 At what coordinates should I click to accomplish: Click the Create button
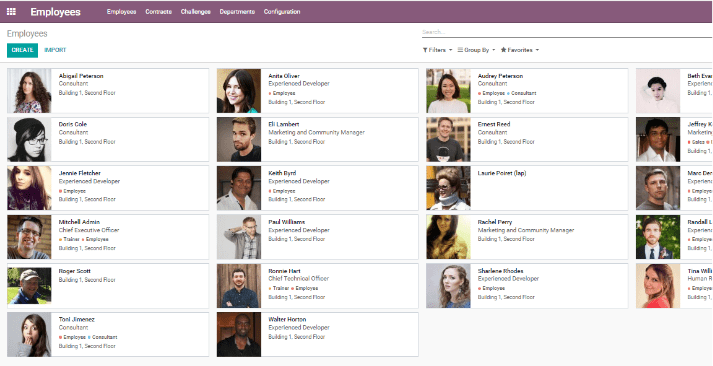pyautogui.click(x=22, y=50)
